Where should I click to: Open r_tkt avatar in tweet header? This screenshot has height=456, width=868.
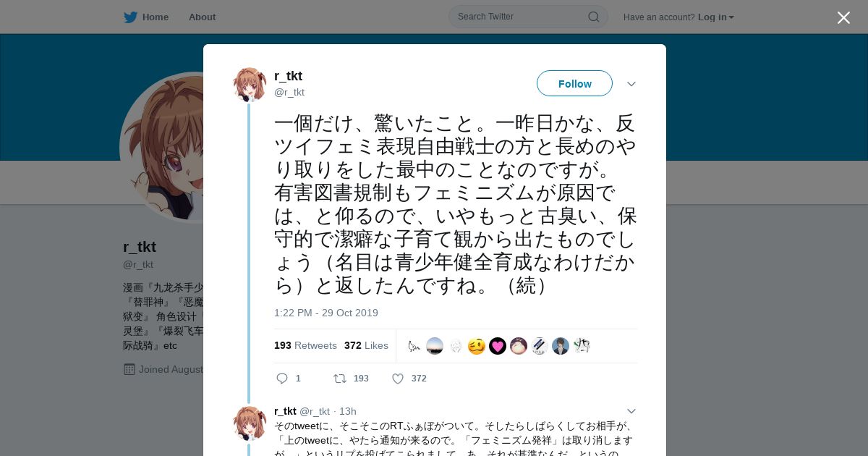tap(250, 85)
